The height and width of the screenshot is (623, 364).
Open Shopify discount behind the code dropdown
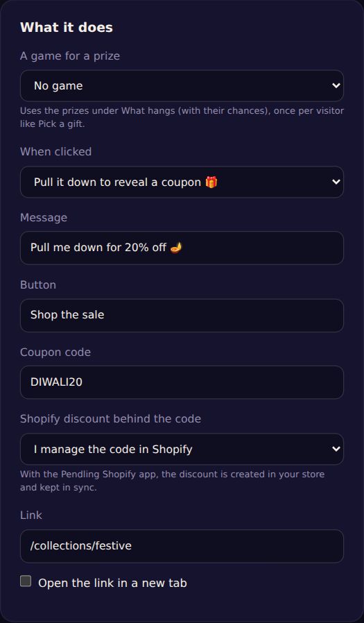tap(182, 449)
